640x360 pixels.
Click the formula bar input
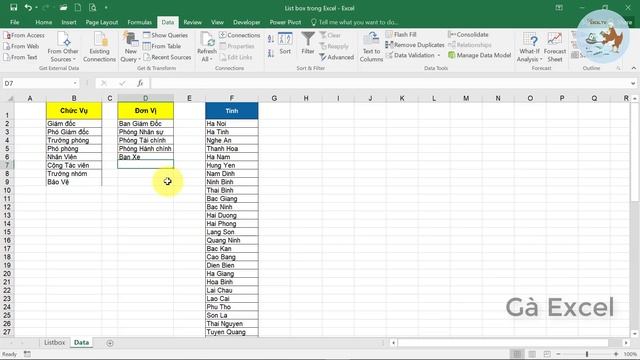point(390,83)
